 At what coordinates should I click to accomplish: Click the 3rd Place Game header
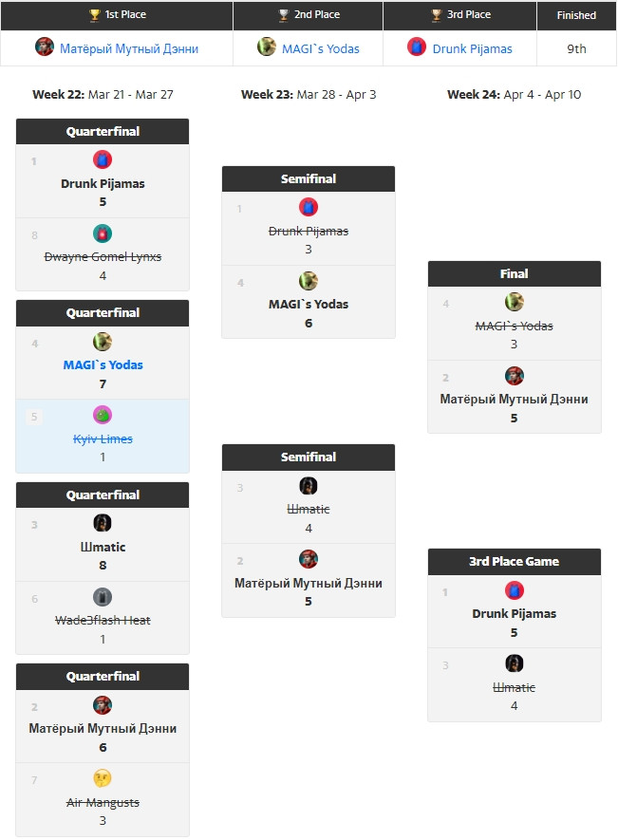[515, 561]
